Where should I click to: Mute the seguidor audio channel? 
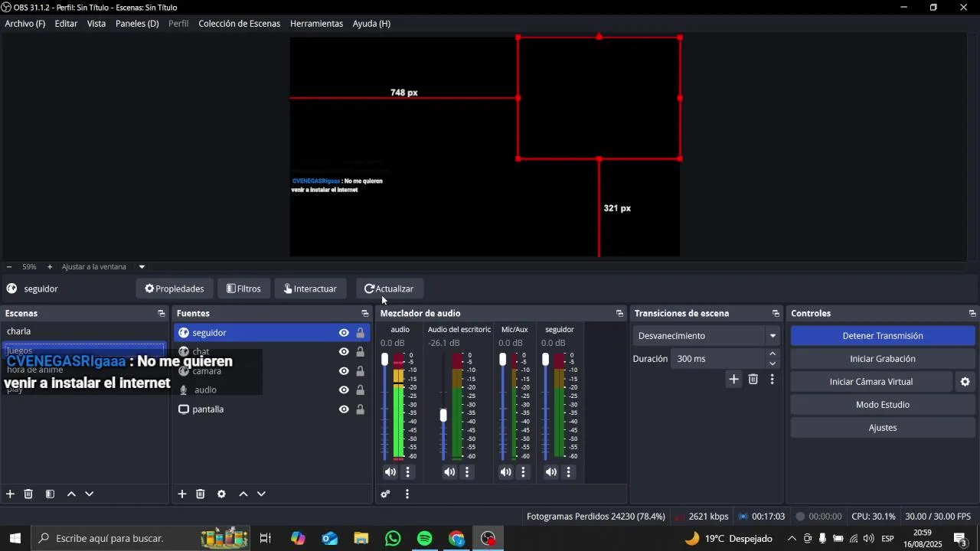point(551,472)
